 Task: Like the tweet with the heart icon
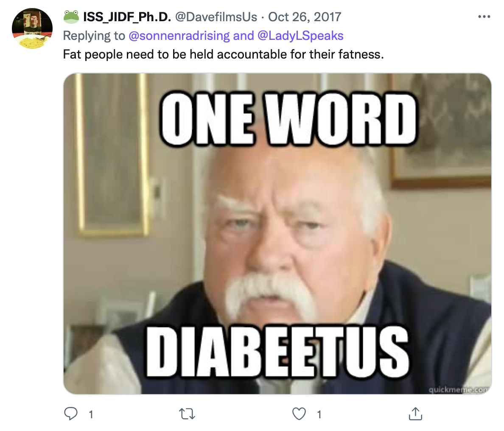299,414
